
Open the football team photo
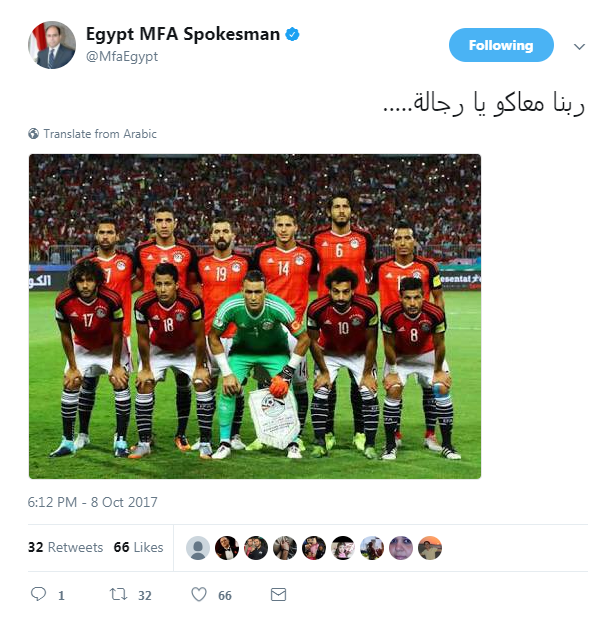point(255,316)
